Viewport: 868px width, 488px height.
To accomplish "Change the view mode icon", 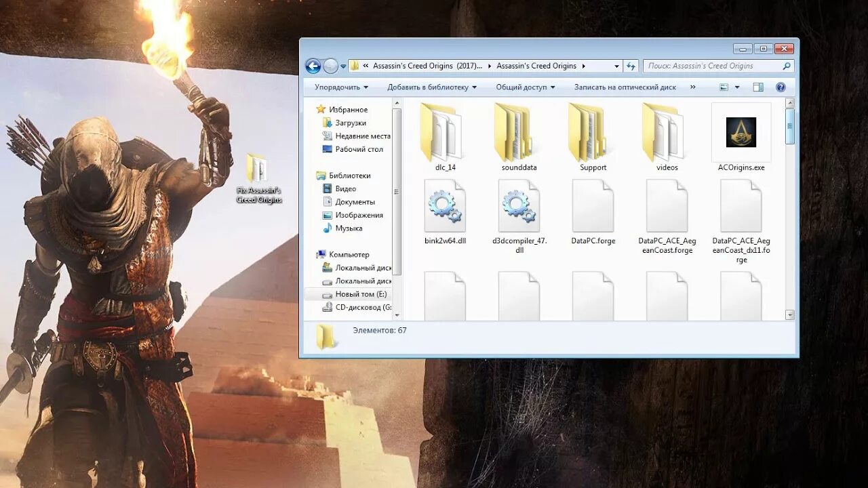I will point(724,87).
